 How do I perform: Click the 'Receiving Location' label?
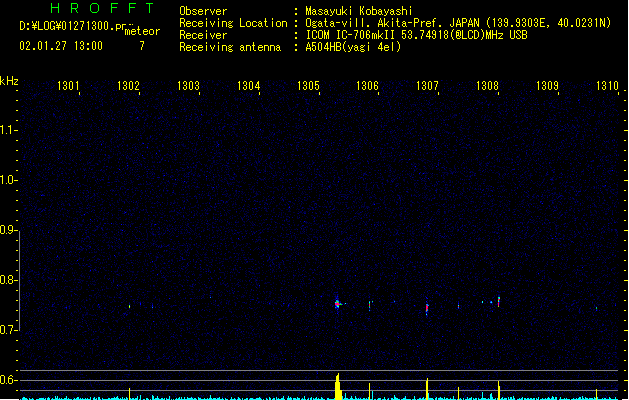(x=233, y=23)
